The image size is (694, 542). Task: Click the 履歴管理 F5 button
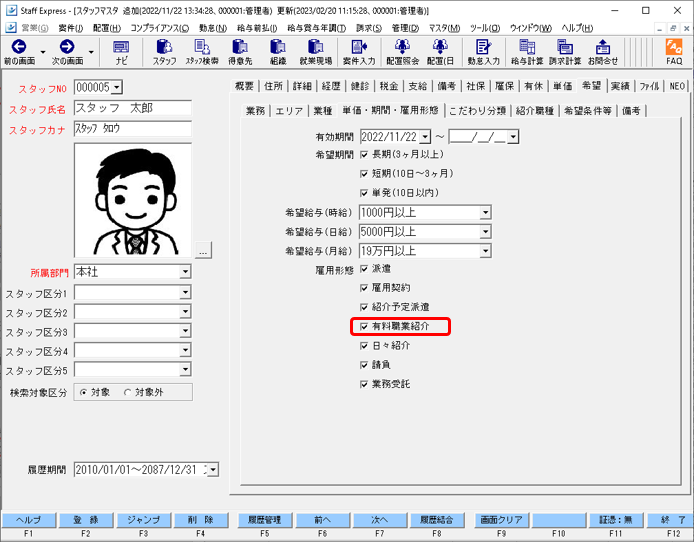(x=265, y=520)
